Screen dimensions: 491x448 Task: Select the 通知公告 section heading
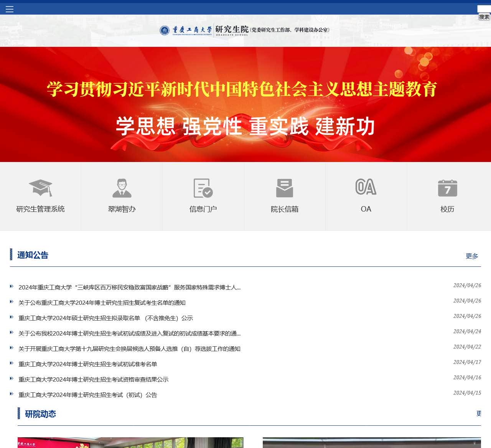click(x=32, y=255)
